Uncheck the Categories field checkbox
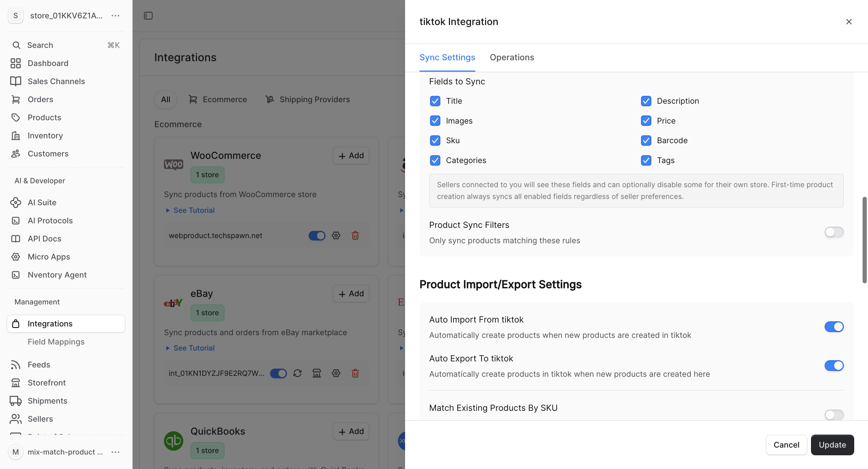The width and height of the screenshot is (868, 469). (x=435, y=160)
